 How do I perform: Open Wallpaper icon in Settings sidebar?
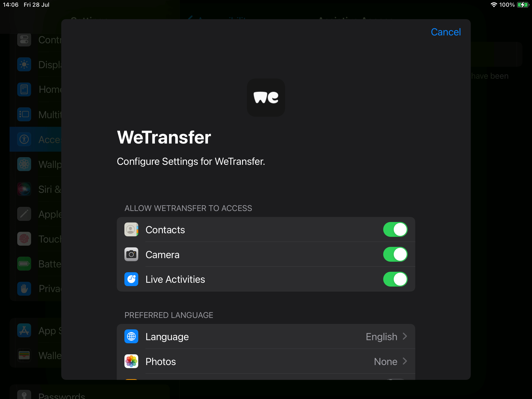[x=24, y=164]
